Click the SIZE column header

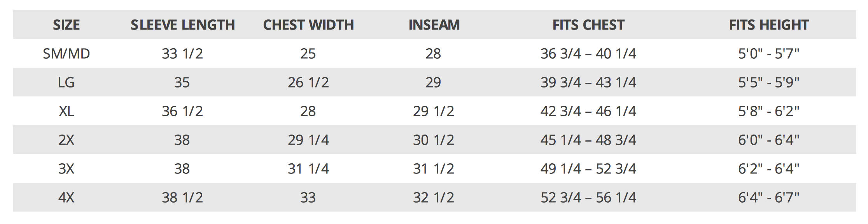coord(66,25)
